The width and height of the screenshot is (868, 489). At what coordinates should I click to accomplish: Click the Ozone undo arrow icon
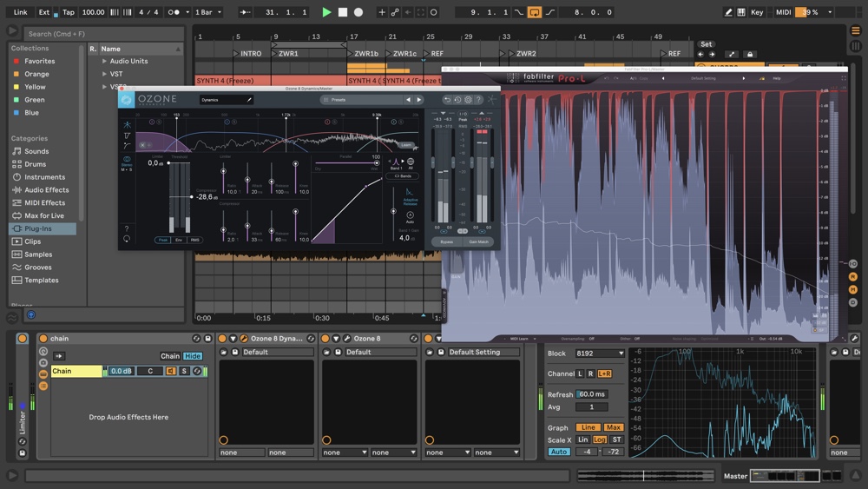click(447, 100)
